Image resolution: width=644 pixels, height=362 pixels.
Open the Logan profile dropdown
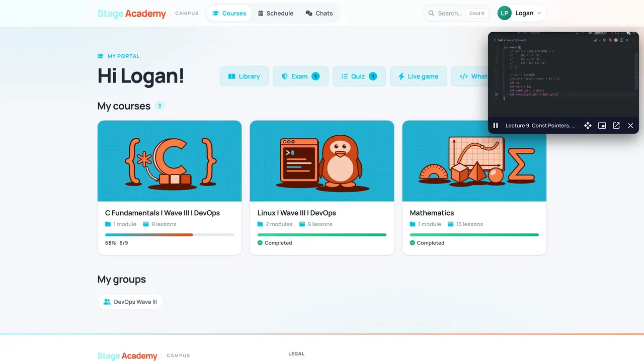click(521, 13)
